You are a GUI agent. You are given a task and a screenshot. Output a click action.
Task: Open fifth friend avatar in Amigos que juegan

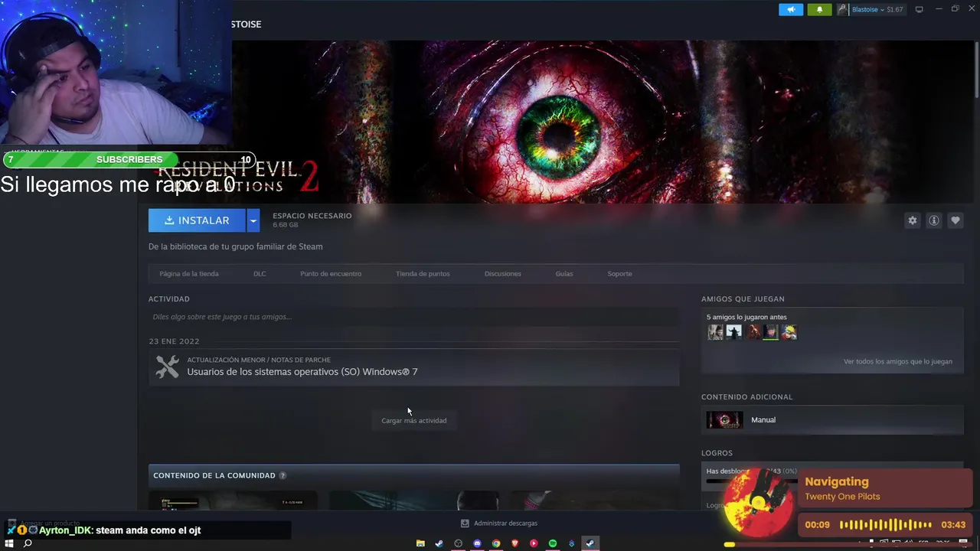pos(789,332)
